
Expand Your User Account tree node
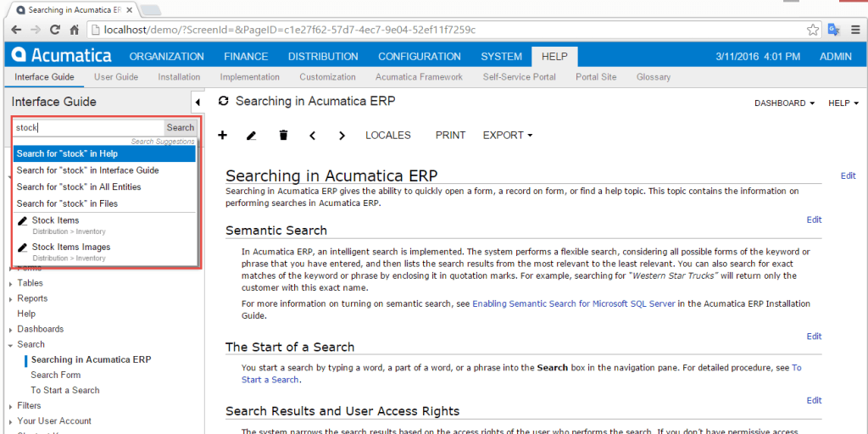pos(12,421)
